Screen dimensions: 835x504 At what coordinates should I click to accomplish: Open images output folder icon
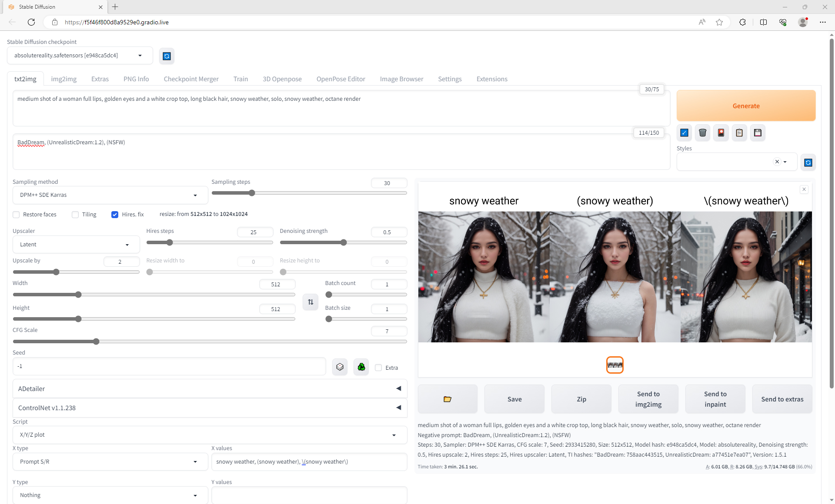[x=447, y=399]
